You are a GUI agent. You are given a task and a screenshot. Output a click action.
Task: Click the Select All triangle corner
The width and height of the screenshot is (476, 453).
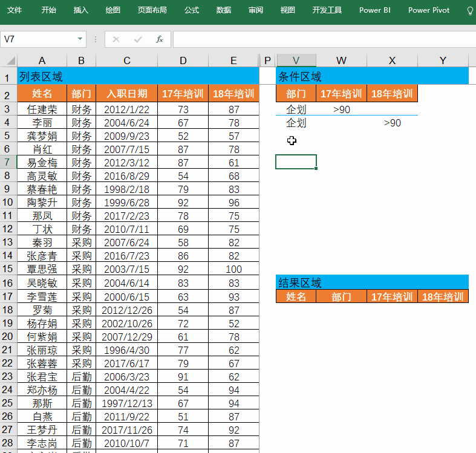11,60
